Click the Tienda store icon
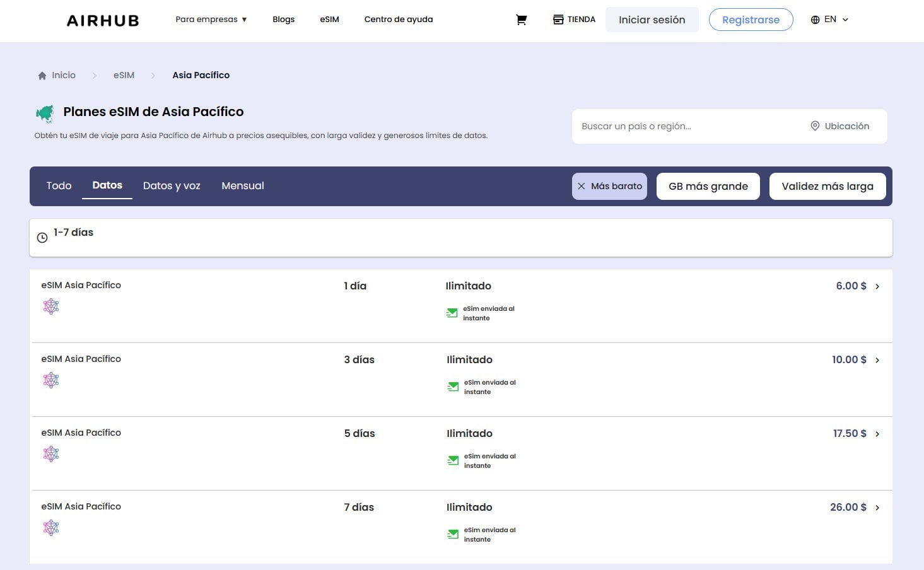924x570 pixels. click(558, 20)
